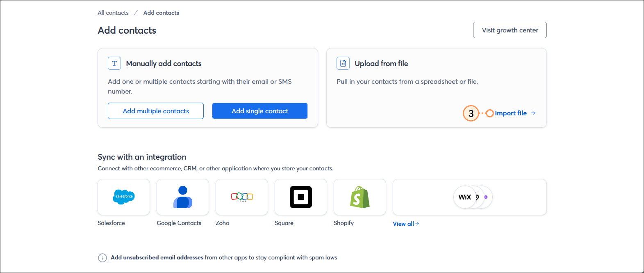
Task: Choose the Square integration icon
Action: 301,197
